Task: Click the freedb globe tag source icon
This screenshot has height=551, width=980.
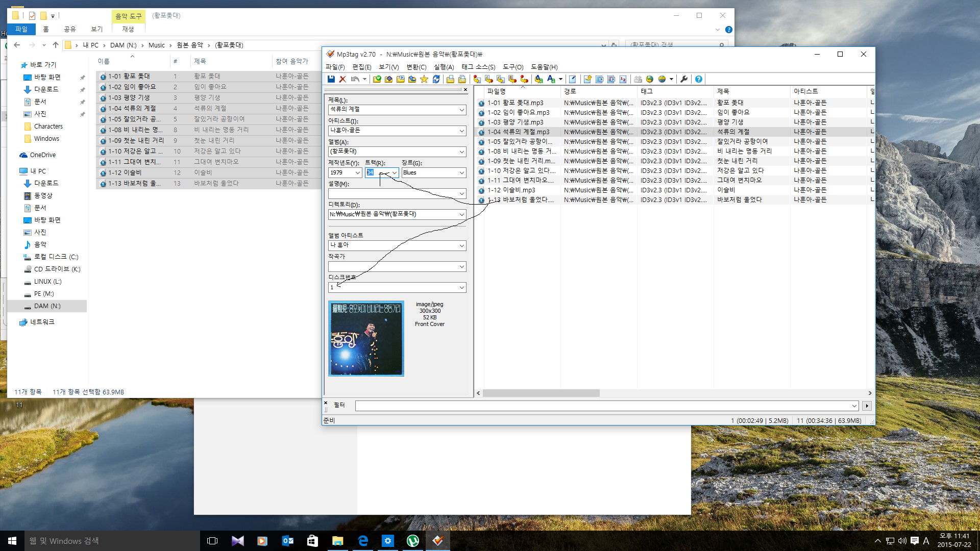Action: [650, 79]
